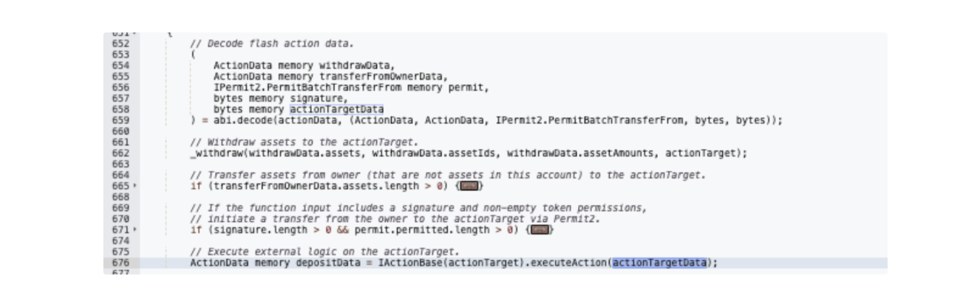This screenshot has width=980, height=304.
Task: Click the fold arrow beside line 671
Action: point(135,230)
